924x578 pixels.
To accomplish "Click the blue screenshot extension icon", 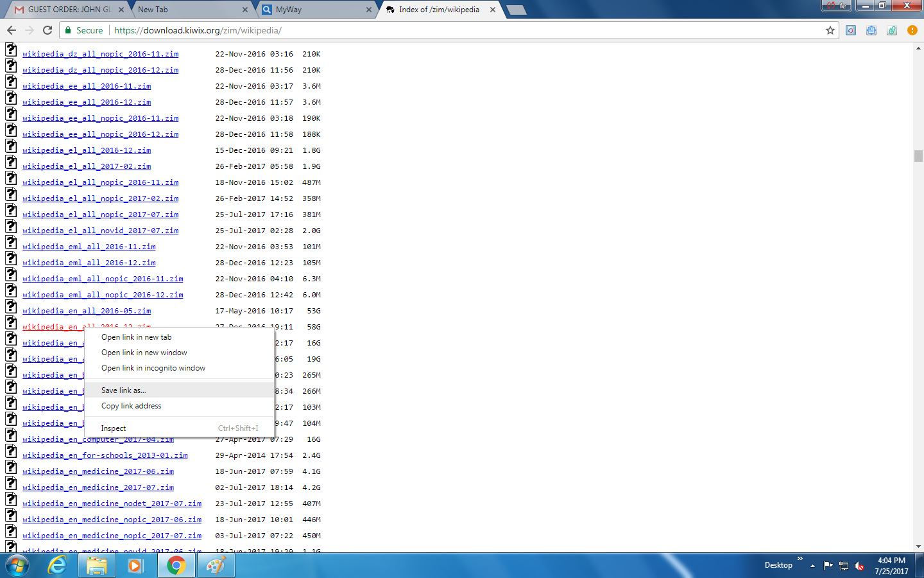I will pos(871,30).
